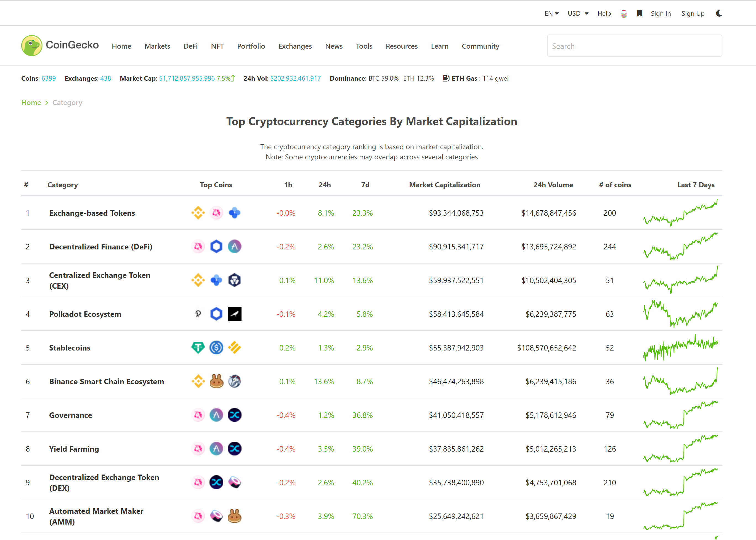Select the Binance Coin icon in Exchange-based Tokens row
Image resolution: width=756 pixels, height=540 pixels.
coord(198,213)
